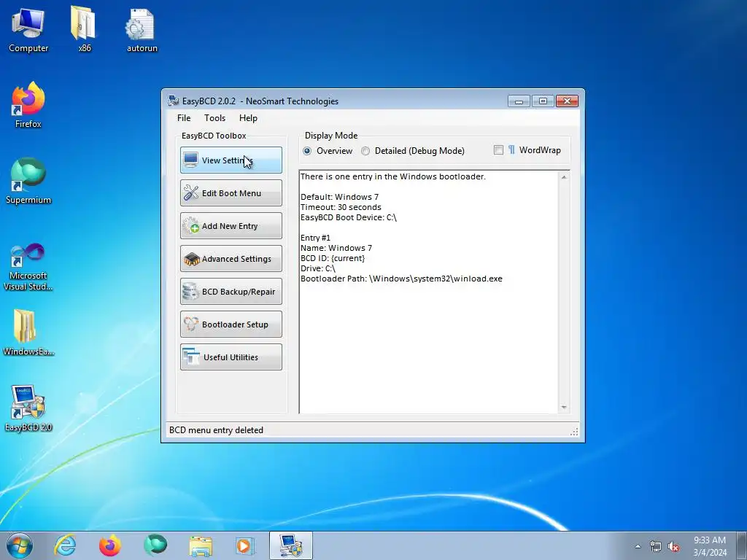Select the autorun file icon on desktop
Image resolution: width=747 pixels, height=560 pixels.
point(142,29)
